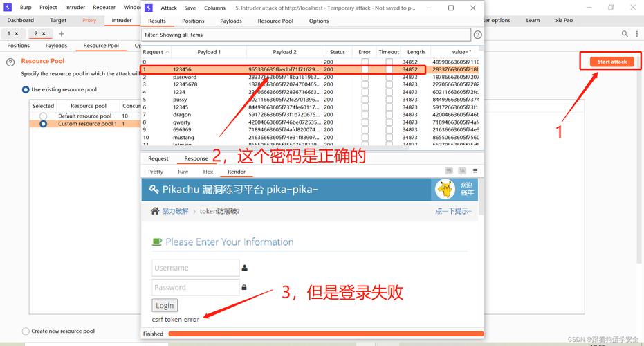Select the result row with payload qwerty
Screen dimensions: 644x346
pos(310,122)
